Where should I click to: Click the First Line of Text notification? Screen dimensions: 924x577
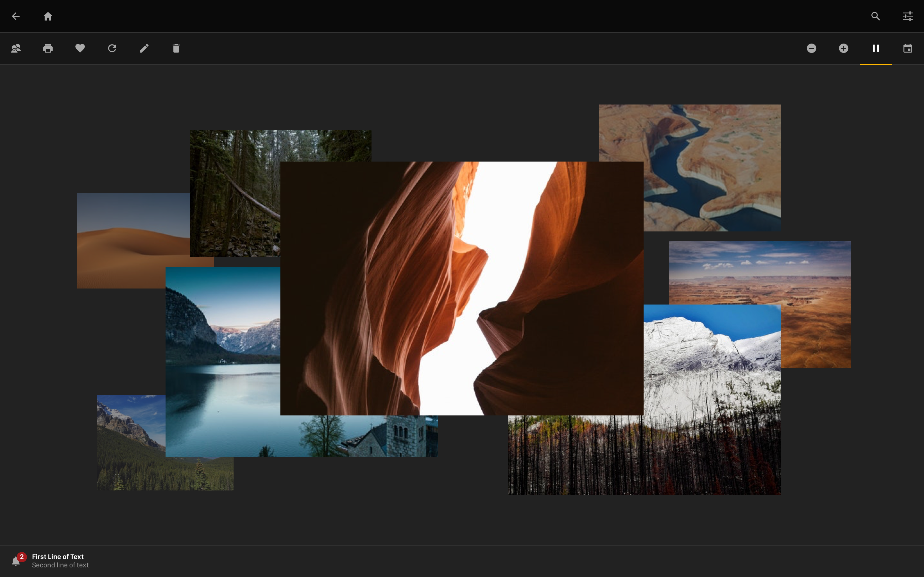click(x=58, y=557)
